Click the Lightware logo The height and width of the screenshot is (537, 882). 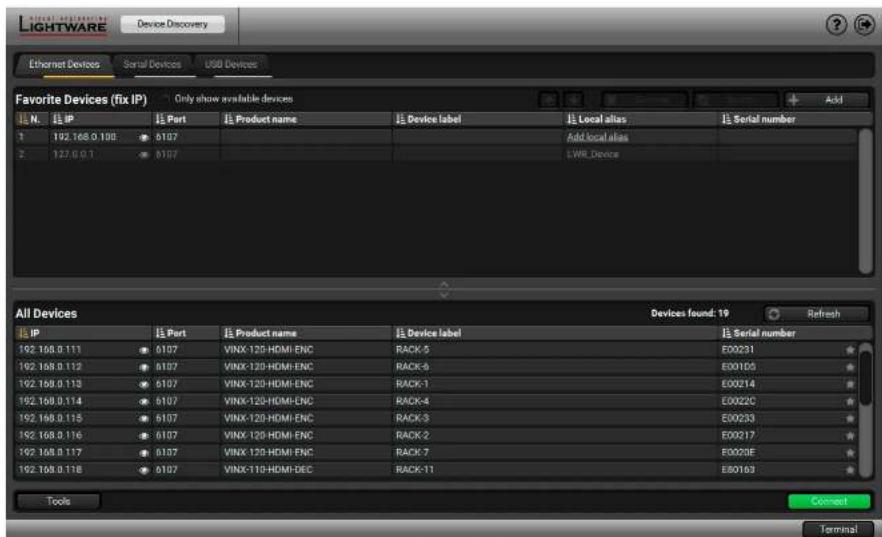pos(62,25)
